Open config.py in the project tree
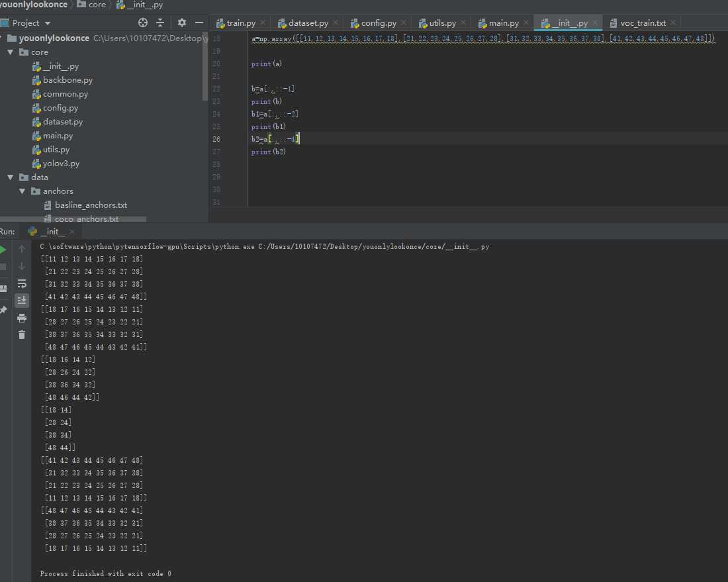728x582 pixels. (60, 108)
